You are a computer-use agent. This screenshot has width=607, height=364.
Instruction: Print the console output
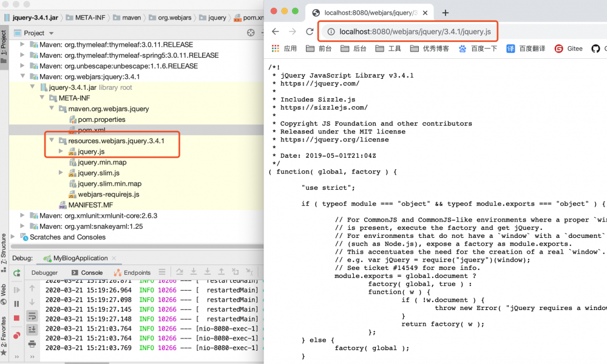tap(32, 342)
